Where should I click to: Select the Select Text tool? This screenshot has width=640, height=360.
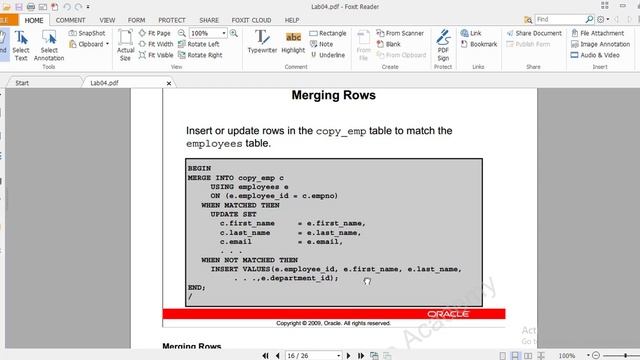tap(21, 46)
